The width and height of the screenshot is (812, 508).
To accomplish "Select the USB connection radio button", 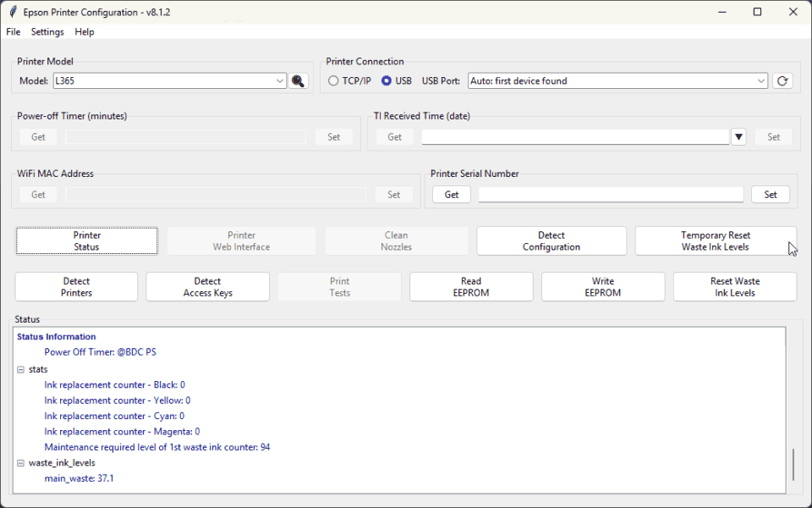I will tap(387, 81).
